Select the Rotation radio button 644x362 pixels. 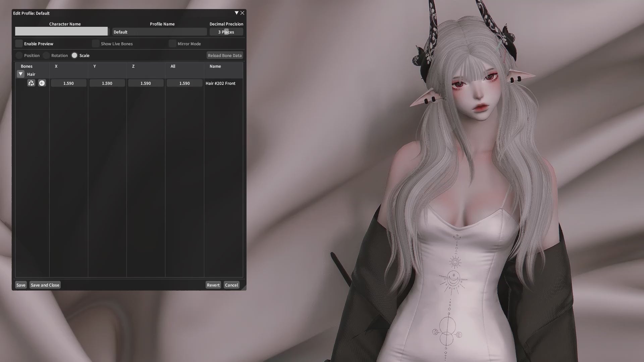46,55
